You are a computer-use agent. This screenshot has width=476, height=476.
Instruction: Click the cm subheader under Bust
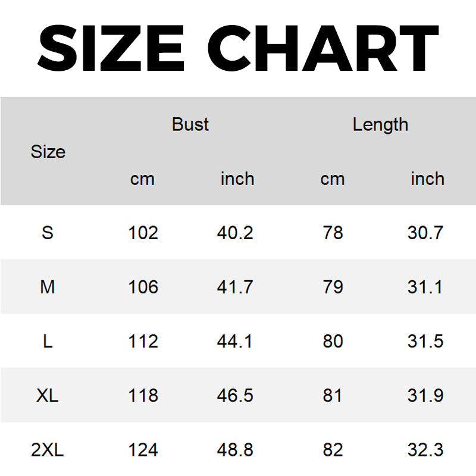pos(142,179)
